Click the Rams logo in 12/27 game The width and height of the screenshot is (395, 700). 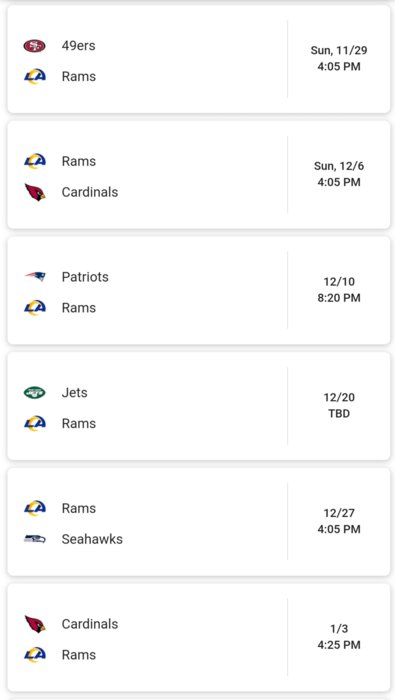(x=35, y=508)
